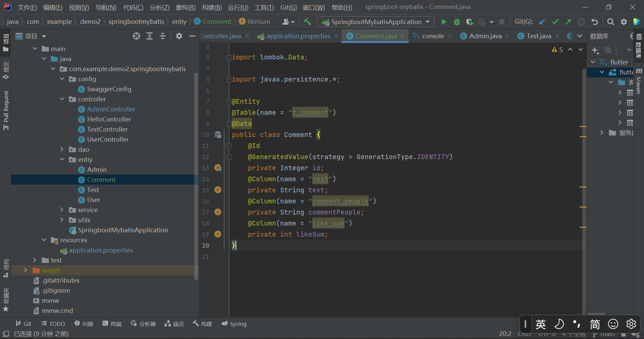The width and height of the screenshot is (644, 339).
Task: Commit changes with Git checkmark icon
Action: click(555, 22)
